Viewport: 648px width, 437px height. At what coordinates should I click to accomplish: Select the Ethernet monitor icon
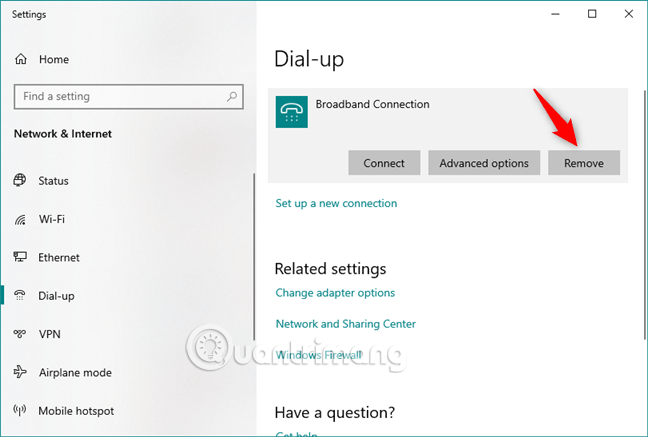(x=19, y=257)
